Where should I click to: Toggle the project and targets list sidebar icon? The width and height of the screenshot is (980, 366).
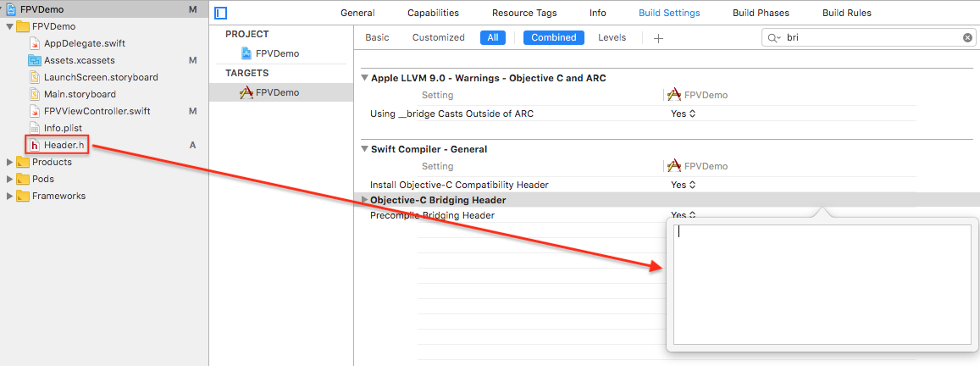click(220, 14)
